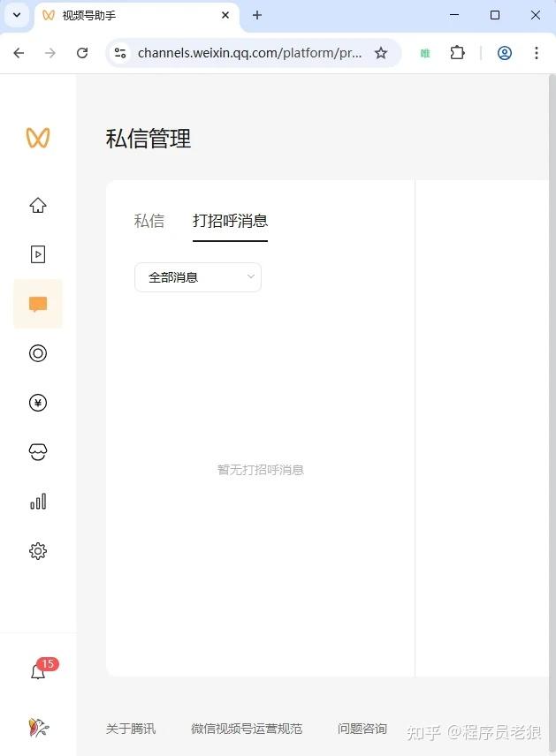556x756 pixels.
Task: Open the shop storefront icon
Action: tap(38, 452)
